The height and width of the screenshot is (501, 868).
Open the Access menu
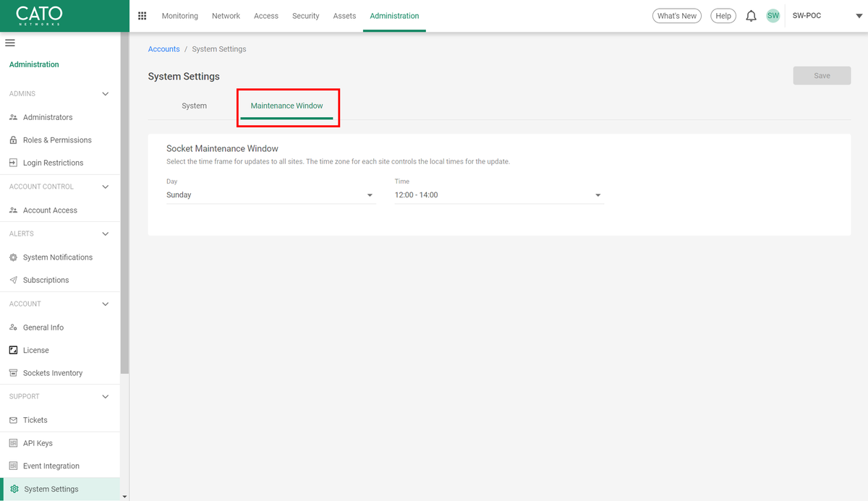266,16
